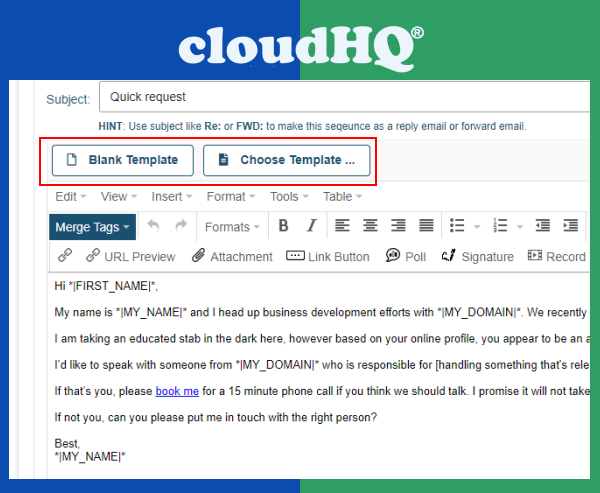This screenshot has height=493, width=600.
Task: Increase the indent
Action: pos(571,225)
